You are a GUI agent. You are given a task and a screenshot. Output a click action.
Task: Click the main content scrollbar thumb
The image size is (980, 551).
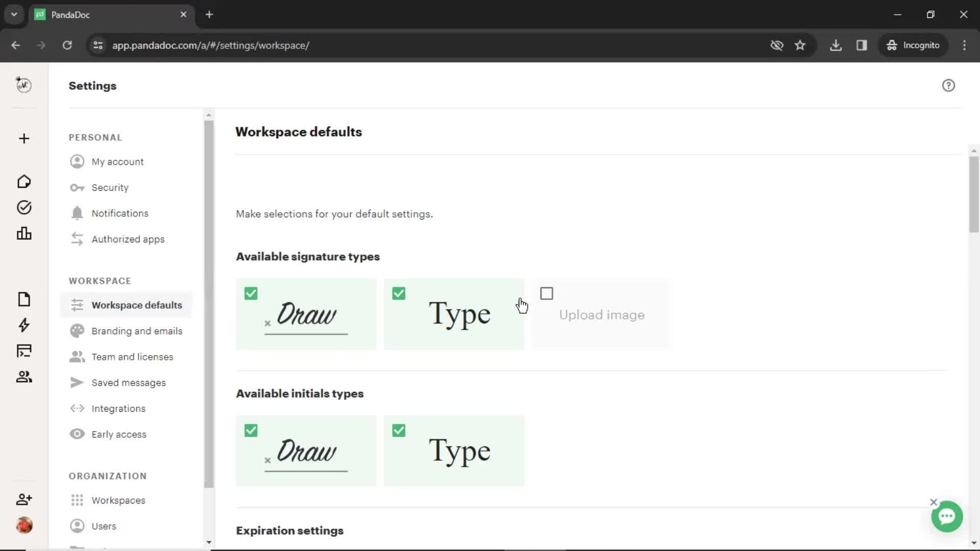tap(974, 194)
